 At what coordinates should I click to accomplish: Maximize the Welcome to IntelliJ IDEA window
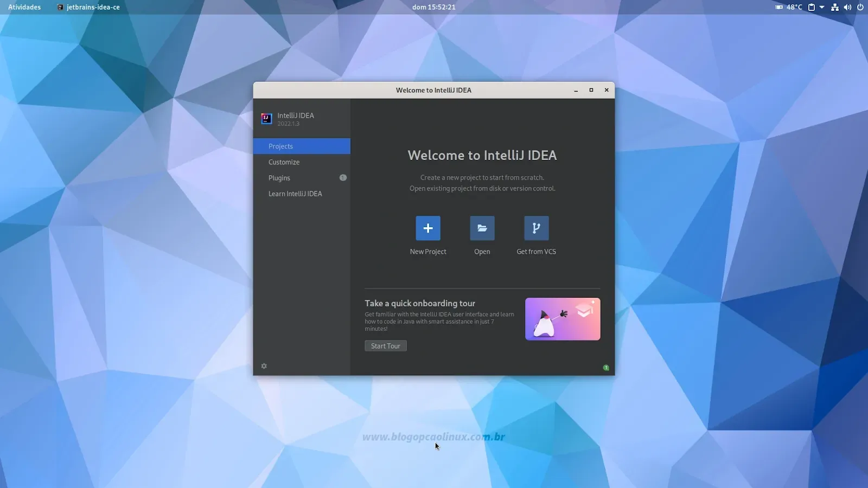(591, 91)
